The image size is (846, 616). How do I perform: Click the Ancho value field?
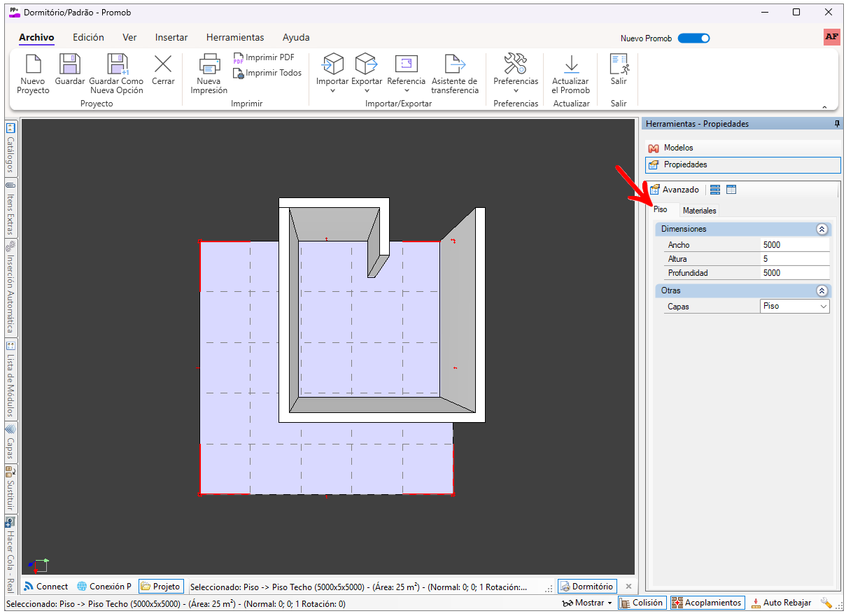tap(794, 245)
